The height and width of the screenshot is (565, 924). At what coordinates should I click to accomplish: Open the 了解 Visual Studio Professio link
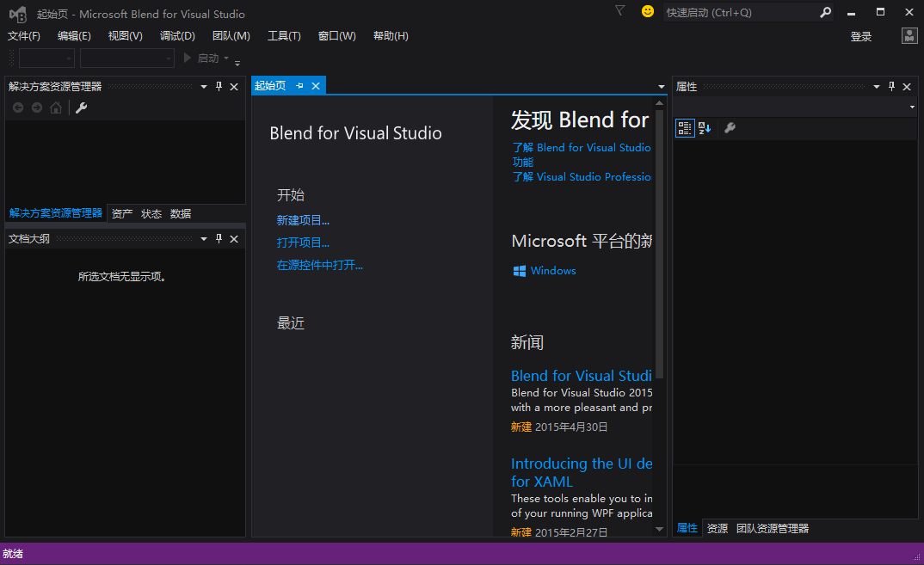pyautogui.click(x=581, y=177)
